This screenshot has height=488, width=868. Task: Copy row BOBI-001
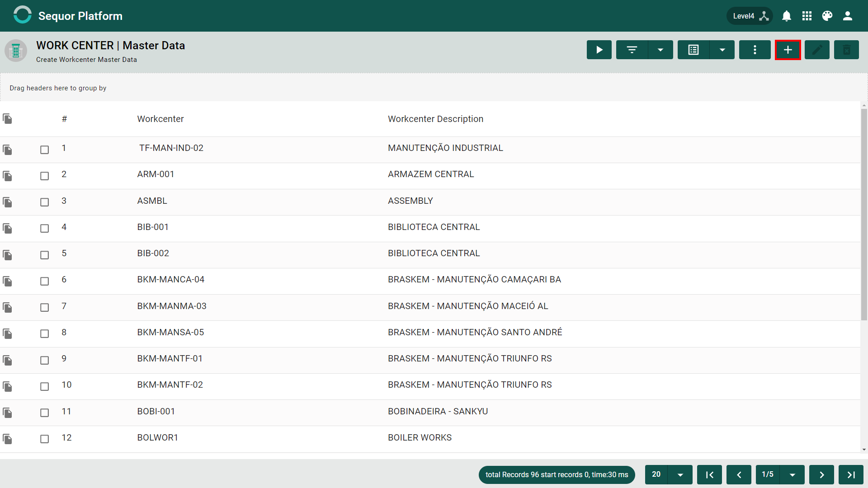tap(7, 413)
